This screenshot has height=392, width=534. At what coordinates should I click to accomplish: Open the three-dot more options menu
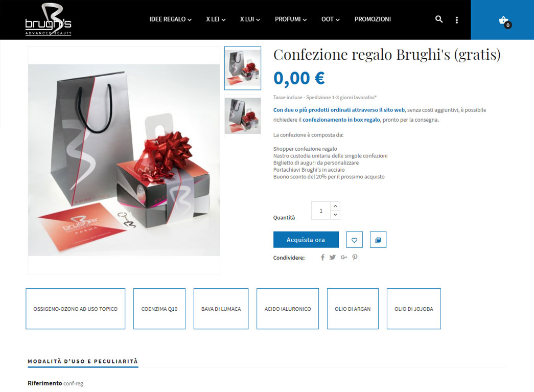pos(457,20)
